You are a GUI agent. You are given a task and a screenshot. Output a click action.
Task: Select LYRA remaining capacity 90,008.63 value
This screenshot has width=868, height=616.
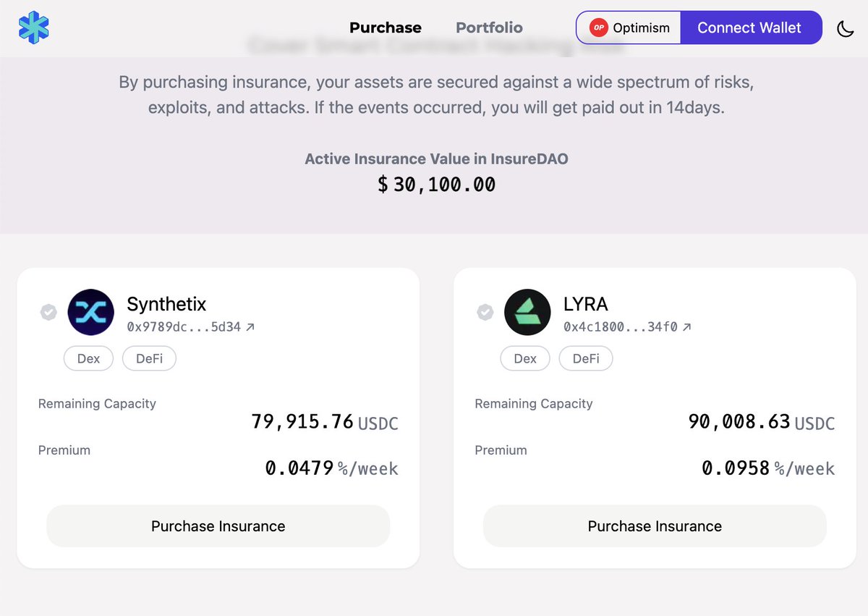tap(739, 421)
